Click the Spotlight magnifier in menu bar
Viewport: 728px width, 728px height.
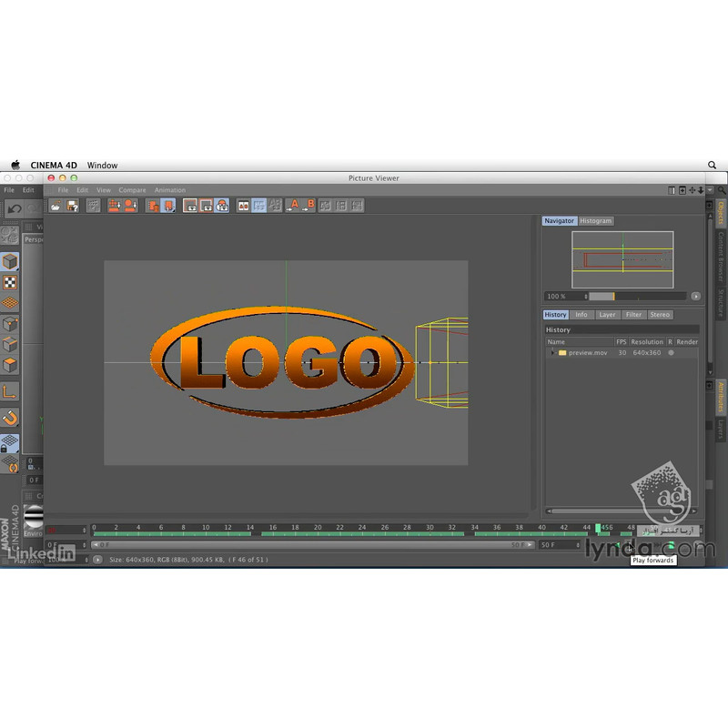click(712, 165)
